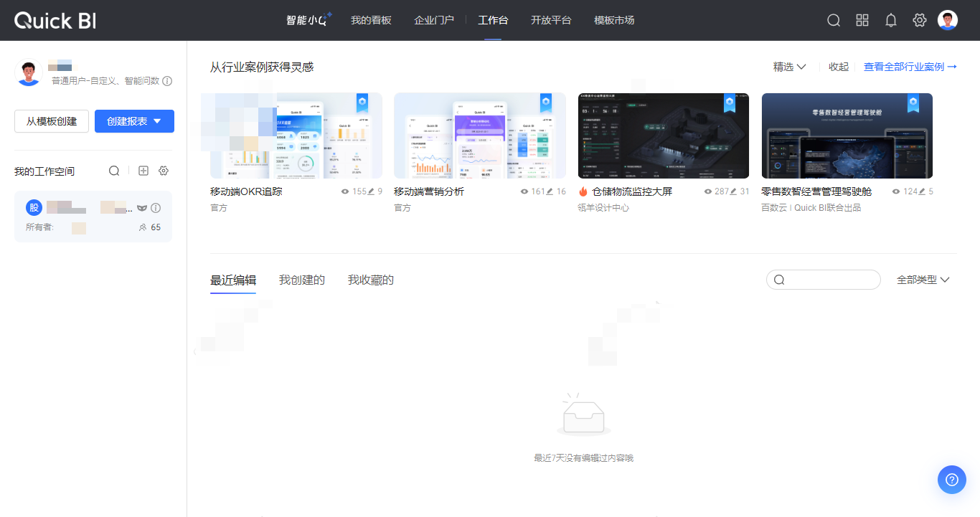Open the 仓储物流监控大屏 template thumbnail
This screenshot has width=980, height=517.
tap(664, 136)
